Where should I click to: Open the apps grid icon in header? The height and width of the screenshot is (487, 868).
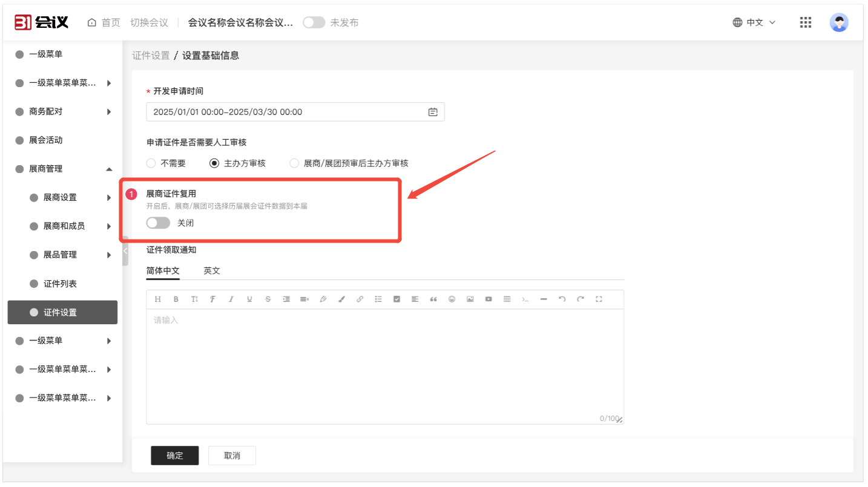(805, 22)
